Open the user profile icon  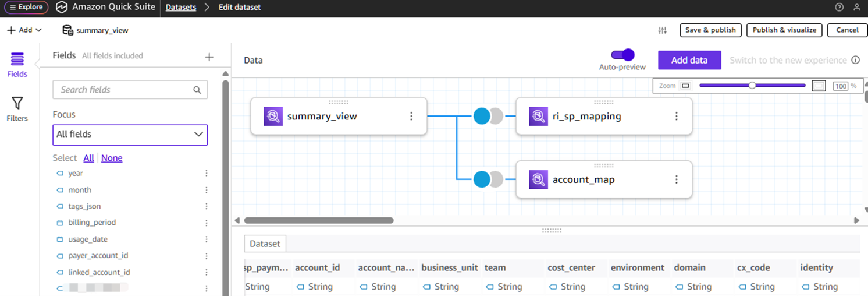856,8
